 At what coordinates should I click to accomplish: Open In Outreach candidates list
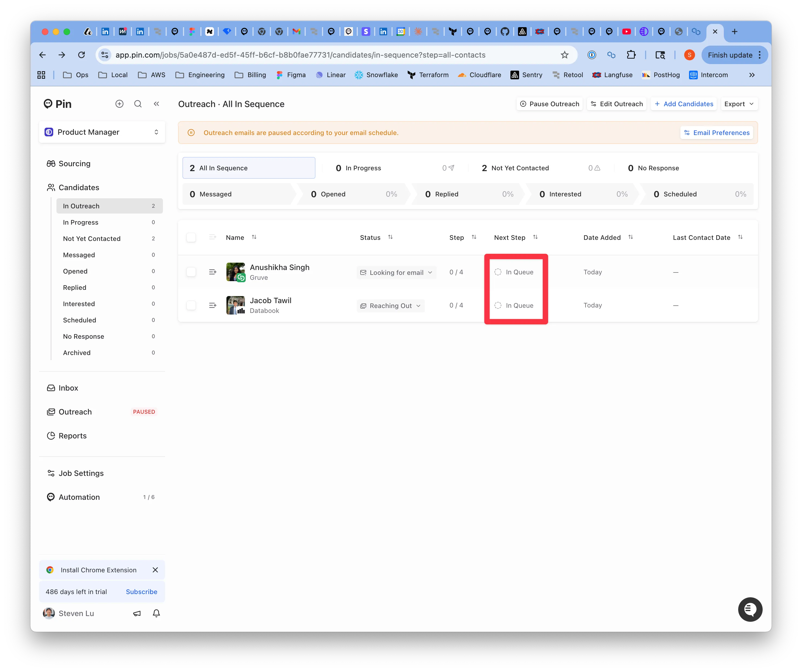(x=109, y=206)
